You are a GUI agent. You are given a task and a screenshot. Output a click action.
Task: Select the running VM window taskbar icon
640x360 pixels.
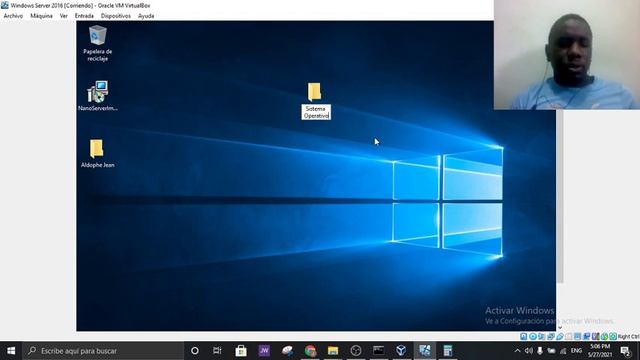click(424, 351)
